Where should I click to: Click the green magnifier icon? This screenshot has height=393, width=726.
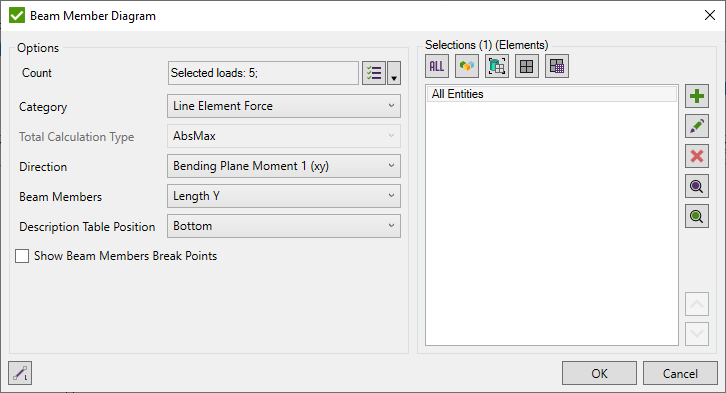point(697,217)
